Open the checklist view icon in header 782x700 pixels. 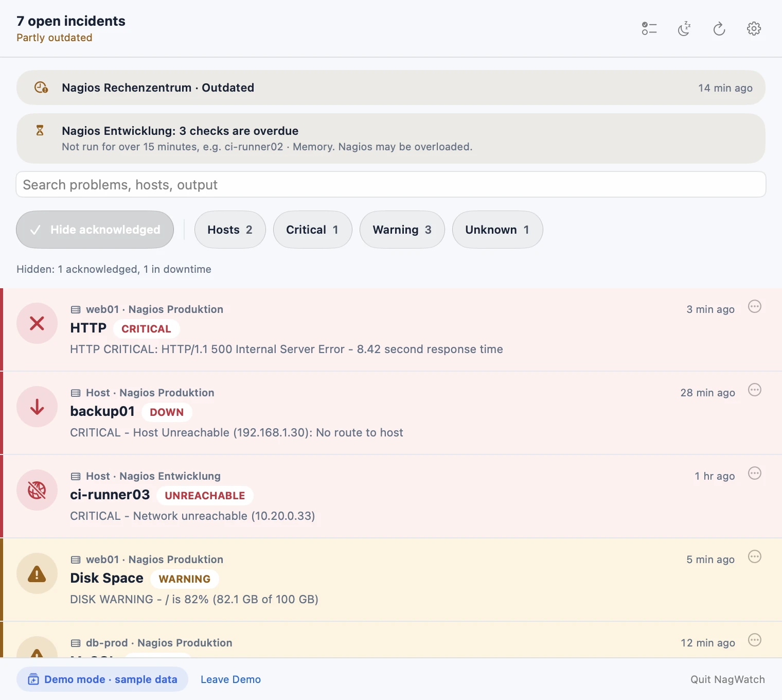tap(649, 29)
